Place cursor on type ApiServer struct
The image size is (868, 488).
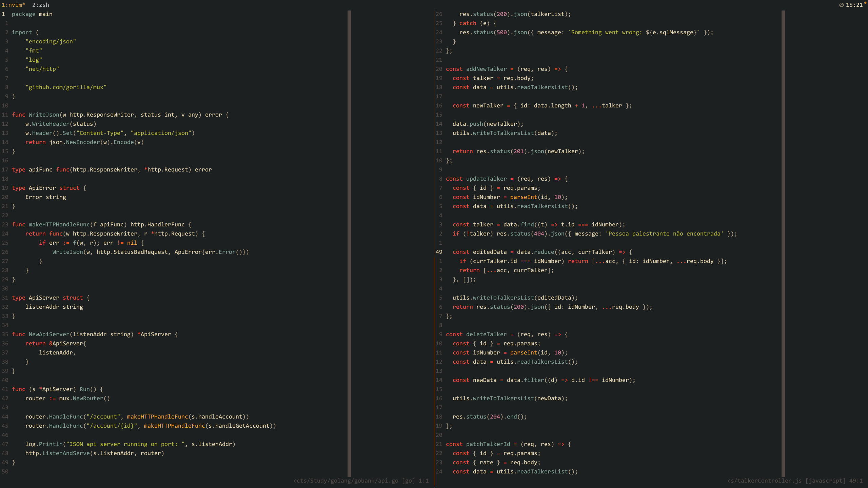pyautogui.click(x=44, y=298)
